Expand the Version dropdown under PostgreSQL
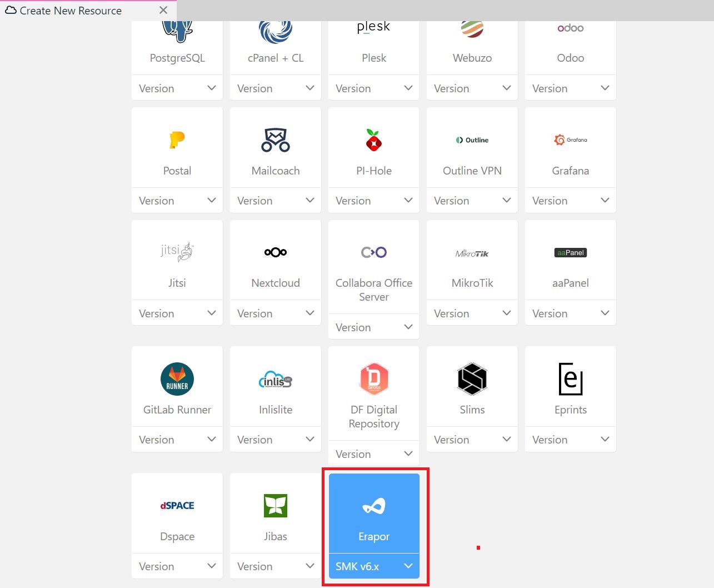The height and width of the screenshot is (588, 714). point(177,88)
